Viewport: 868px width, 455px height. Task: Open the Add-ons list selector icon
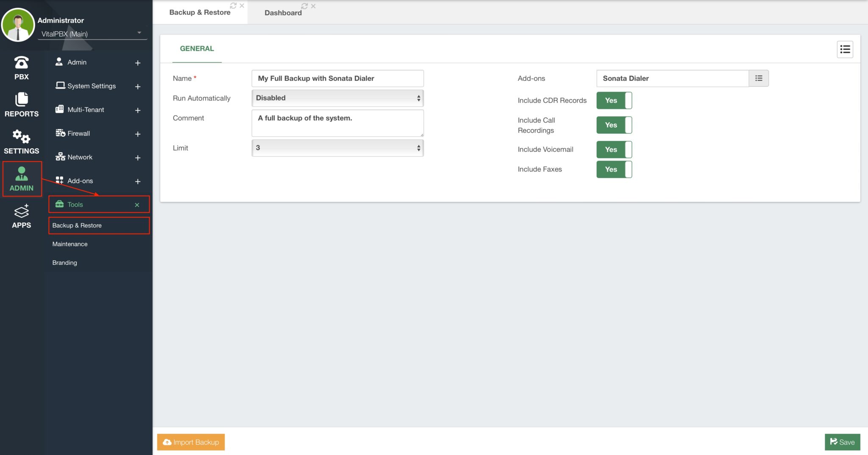coord(759,78)
